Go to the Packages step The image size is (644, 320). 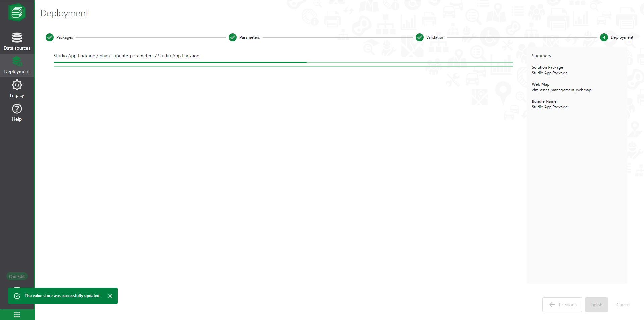(50, 37)
